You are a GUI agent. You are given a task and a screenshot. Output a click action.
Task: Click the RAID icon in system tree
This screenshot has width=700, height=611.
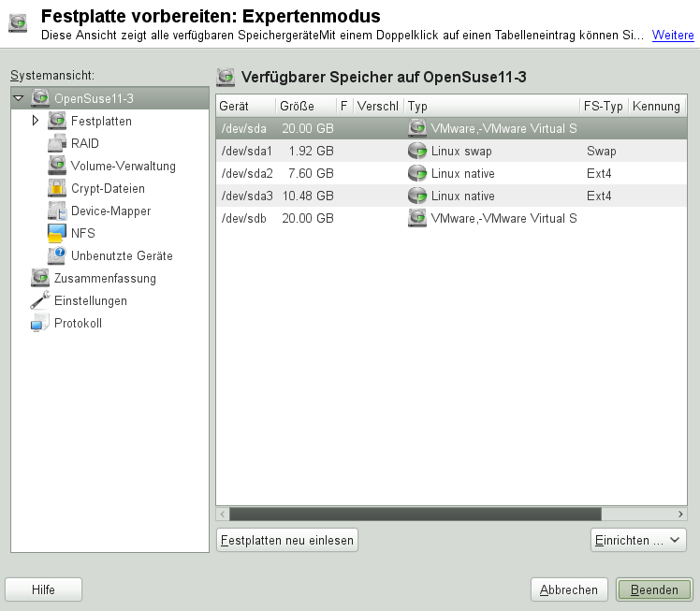56,143
